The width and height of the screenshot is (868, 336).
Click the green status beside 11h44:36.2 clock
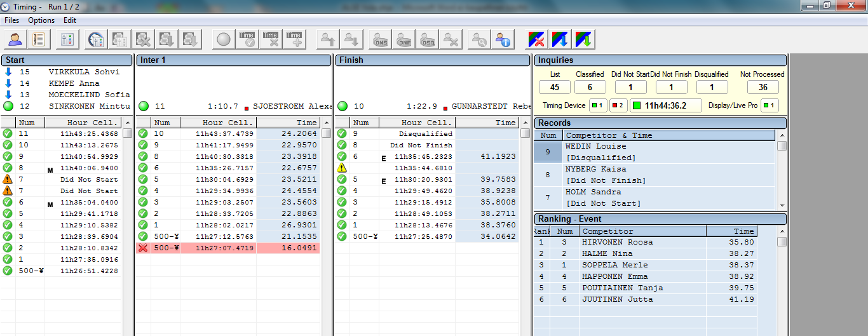(x=635, y=105)
